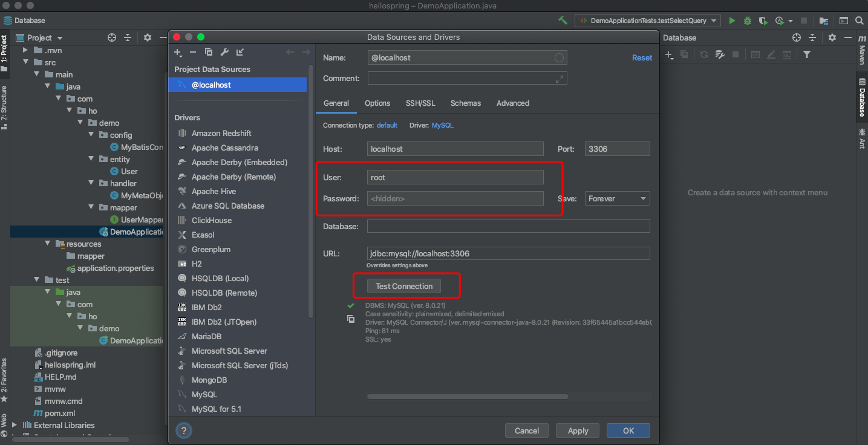This screenshot has height=445, width=868.
Task: Click the Project Structure icon in main toolbar
Action: (x=824, y=21)
